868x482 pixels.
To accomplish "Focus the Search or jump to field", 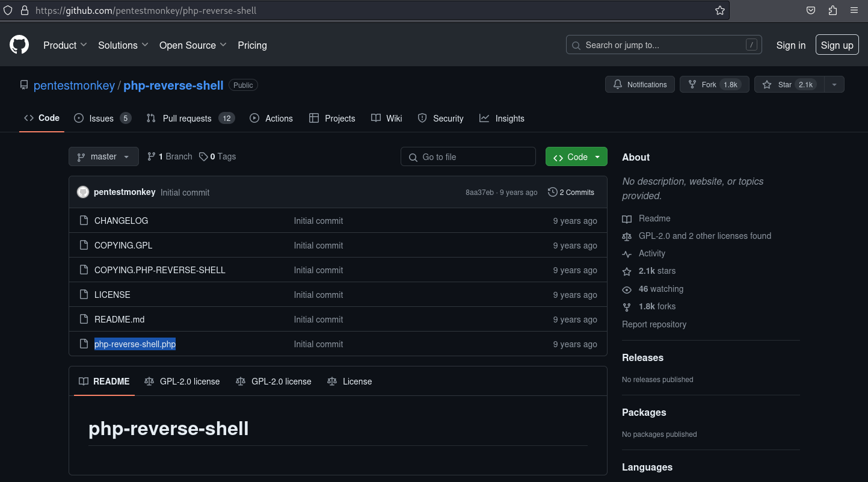I will point(664,45).
